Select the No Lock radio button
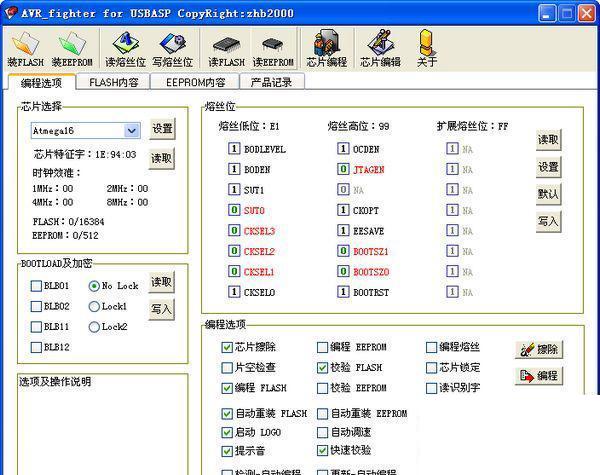This screenshot has width=600, height=475. 94,286
